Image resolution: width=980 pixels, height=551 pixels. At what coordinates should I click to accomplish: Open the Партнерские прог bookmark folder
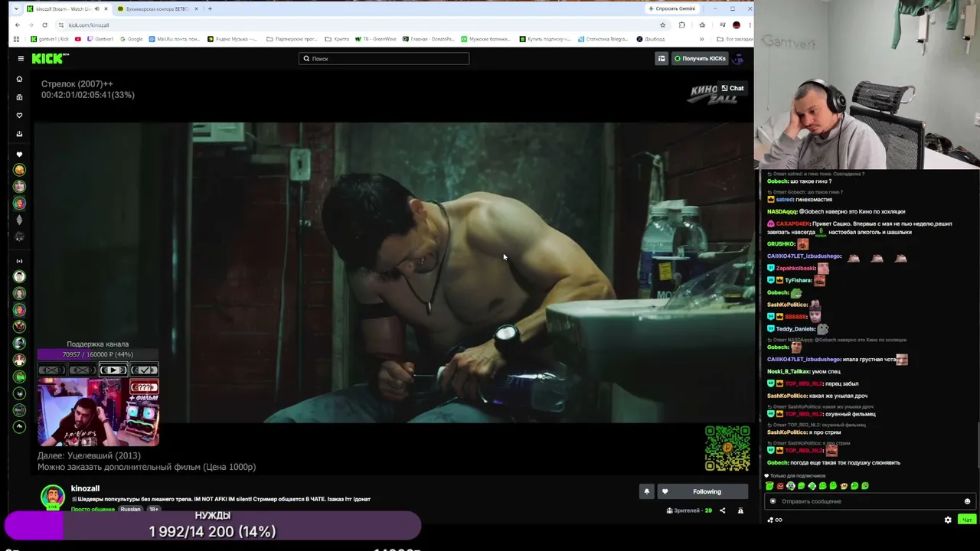pyautogui.click(x=292, y=39)
